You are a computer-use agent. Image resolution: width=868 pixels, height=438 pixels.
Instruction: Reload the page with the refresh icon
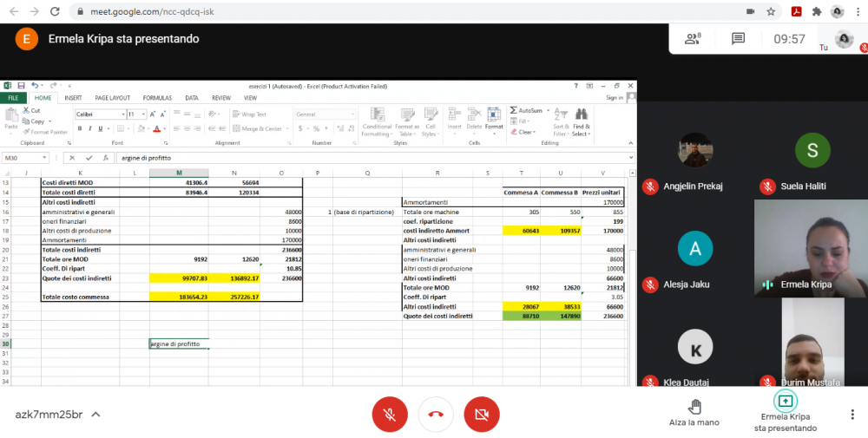coord(55,11)
